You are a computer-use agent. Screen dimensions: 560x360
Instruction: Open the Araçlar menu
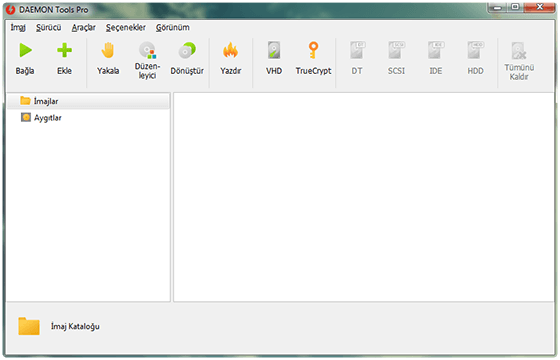coord(84,28)
